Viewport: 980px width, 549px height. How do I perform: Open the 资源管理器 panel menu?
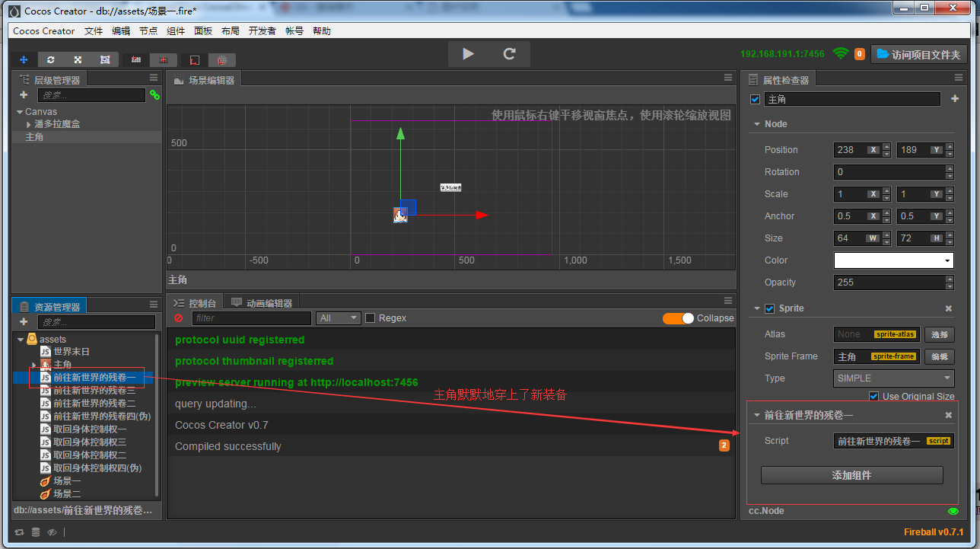[154, 305]
